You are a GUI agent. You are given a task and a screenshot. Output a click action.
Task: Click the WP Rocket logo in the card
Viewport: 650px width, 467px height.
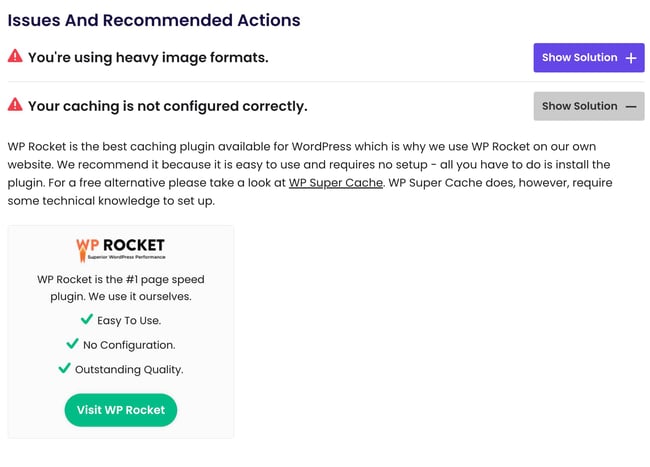120,249
